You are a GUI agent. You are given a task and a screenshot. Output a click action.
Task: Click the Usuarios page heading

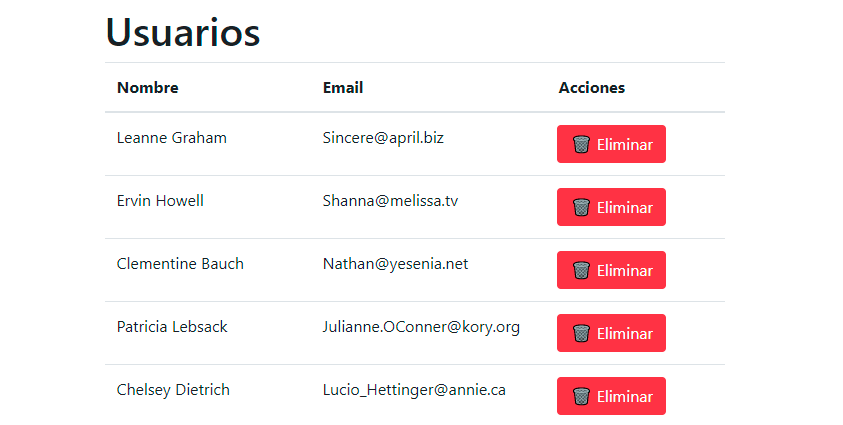pyautogui.click(x=183, y=32)
